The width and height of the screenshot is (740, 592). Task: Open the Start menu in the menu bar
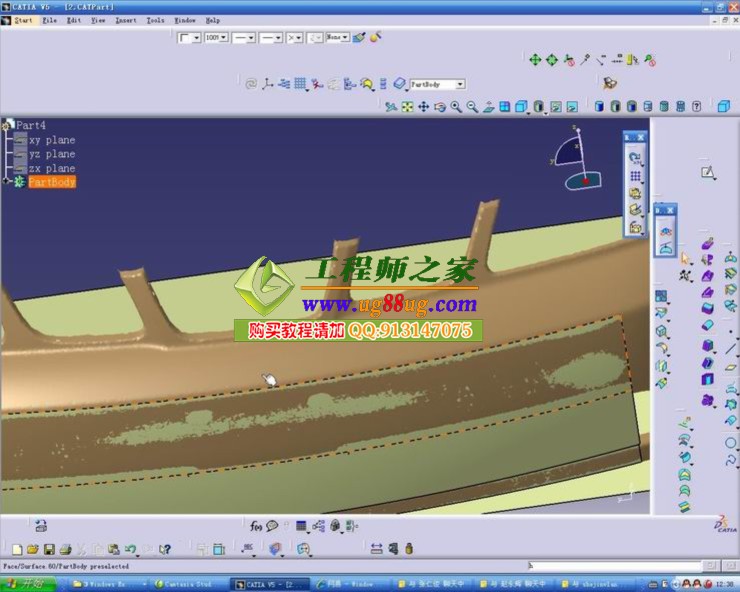point(23,20)
